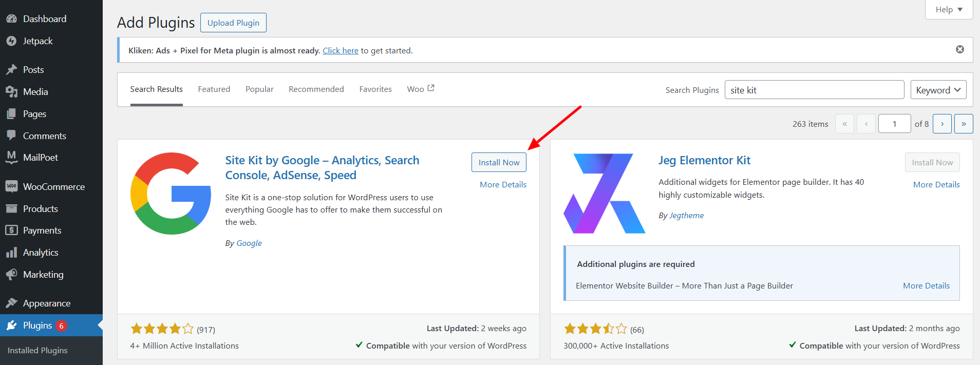Follow the Click here link in notice
980x365 pixels.
click(340, 50)
